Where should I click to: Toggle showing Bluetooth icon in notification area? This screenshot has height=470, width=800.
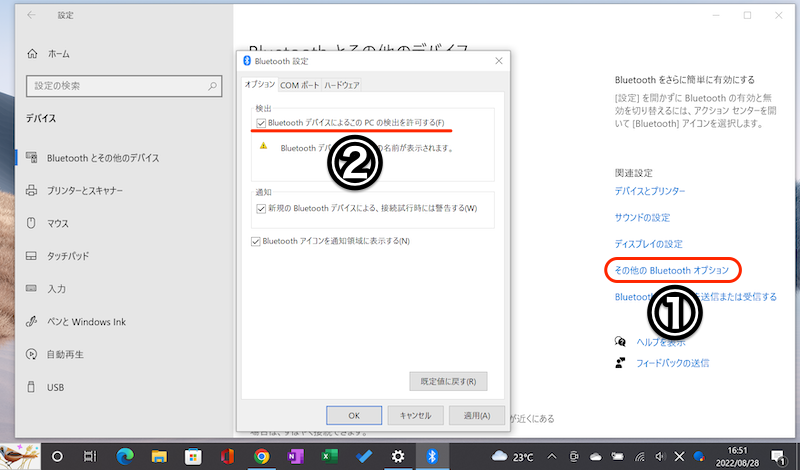pyautogui.click(x=255, y=241)
